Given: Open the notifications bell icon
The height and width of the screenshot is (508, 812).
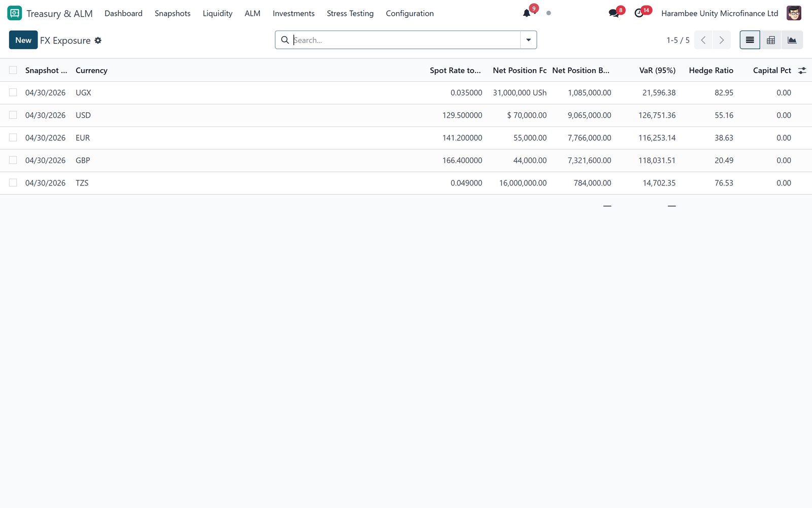Looking at the screenshot, I should click(x=527, y=14).
